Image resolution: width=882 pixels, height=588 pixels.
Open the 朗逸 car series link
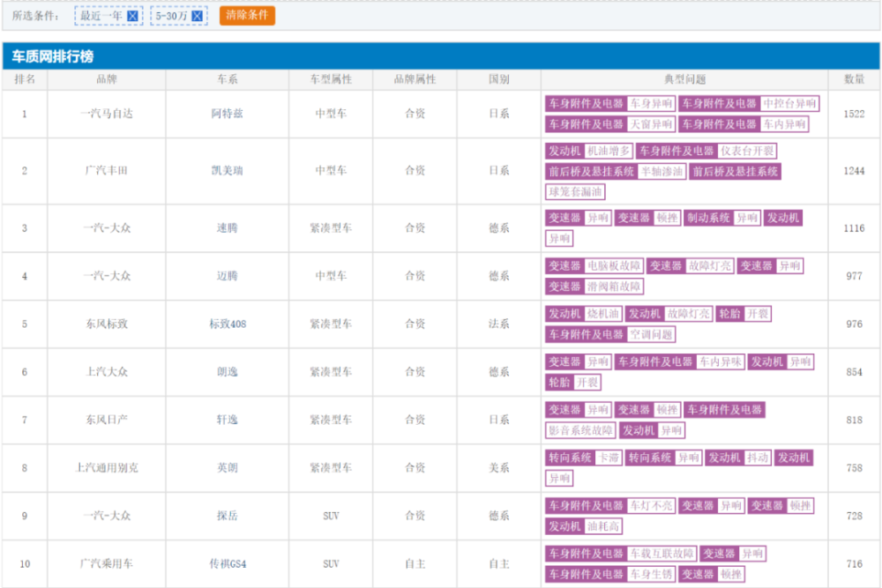pos(228,371)
